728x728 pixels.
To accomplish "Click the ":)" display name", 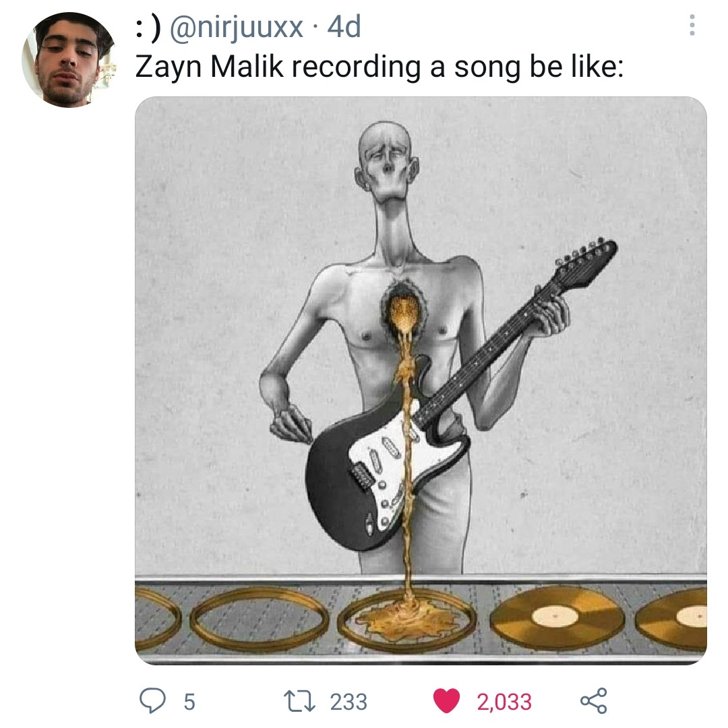I will point(148,28).
